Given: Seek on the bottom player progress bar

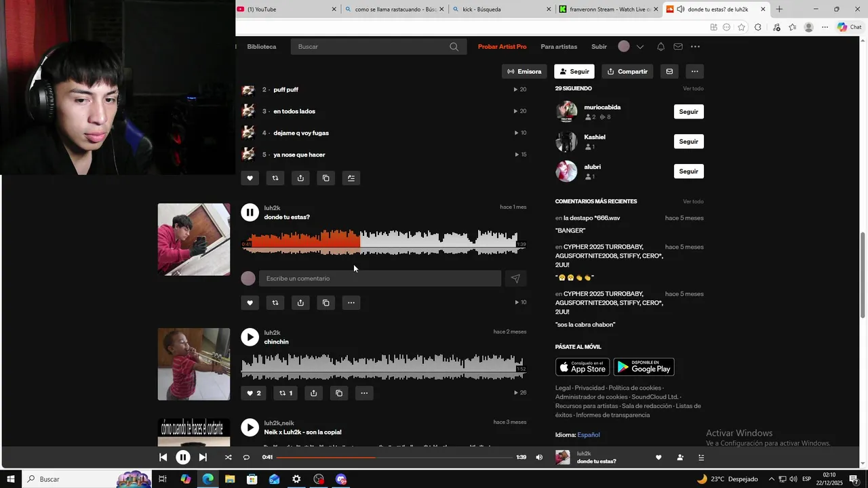Looking at the screenshot, I should (394, 457).
